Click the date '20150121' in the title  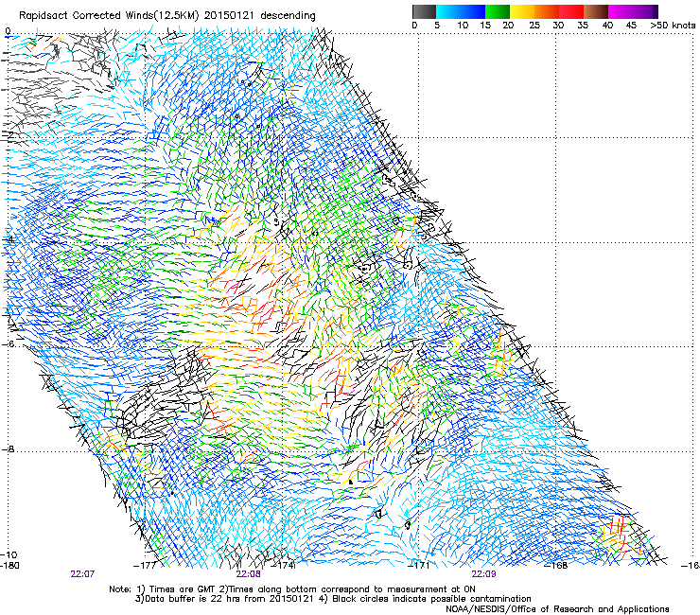tap(229, 16)
